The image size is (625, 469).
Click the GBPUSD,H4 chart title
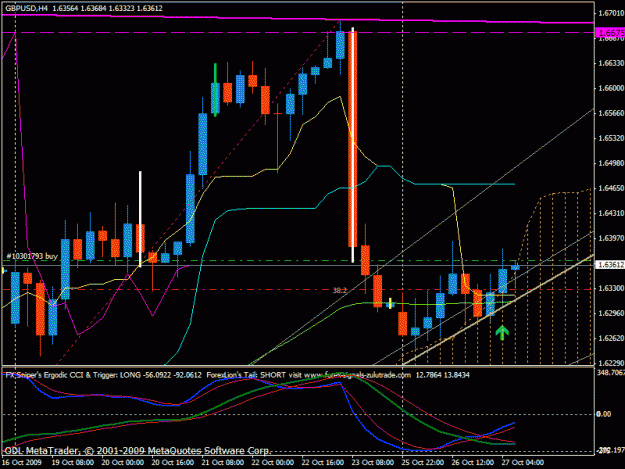(28, 8)
